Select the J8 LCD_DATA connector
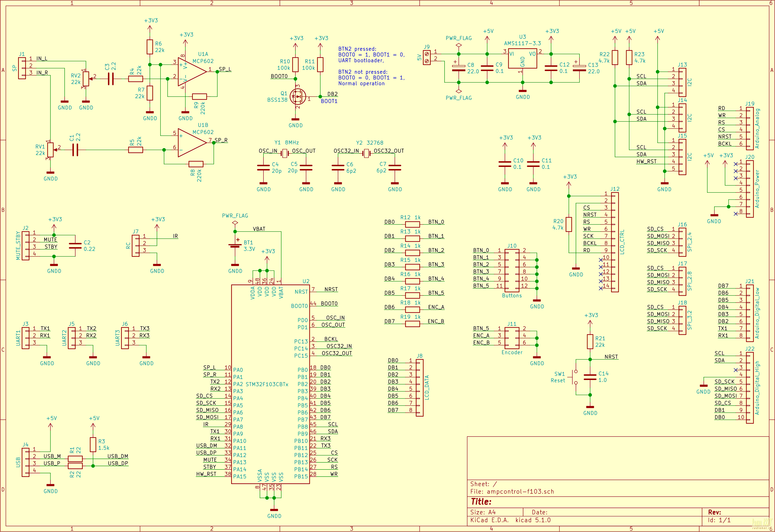Image resolution: width=775 pixels, height=532 pixels. click(419, 388)
